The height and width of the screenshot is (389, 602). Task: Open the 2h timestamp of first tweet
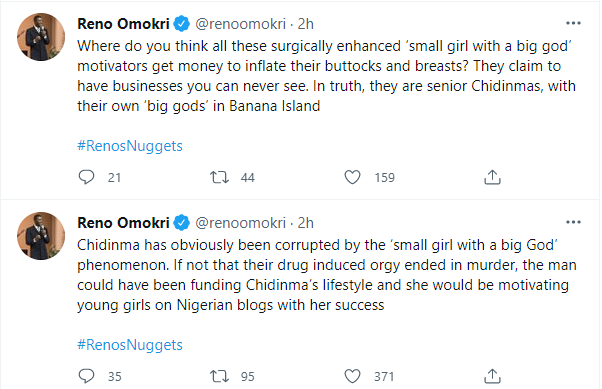tap(306, 24)
